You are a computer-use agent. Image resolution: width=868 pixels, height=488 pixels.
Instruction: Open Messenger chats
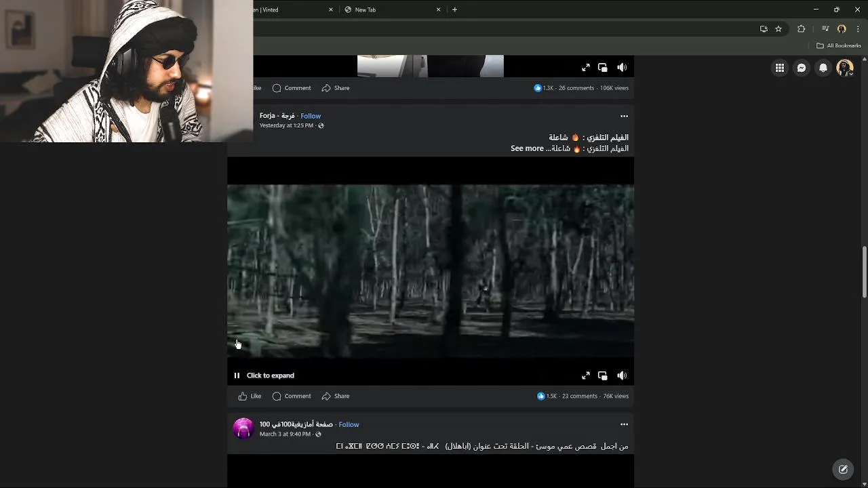tap(802, 68)
